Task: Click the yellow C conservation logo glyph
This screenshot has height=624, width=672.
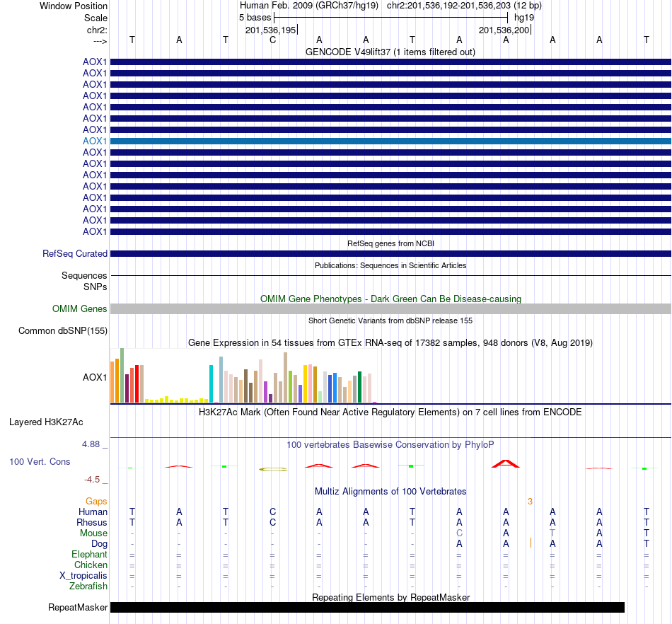Action: pyautogui.click(x=273, y=469)
